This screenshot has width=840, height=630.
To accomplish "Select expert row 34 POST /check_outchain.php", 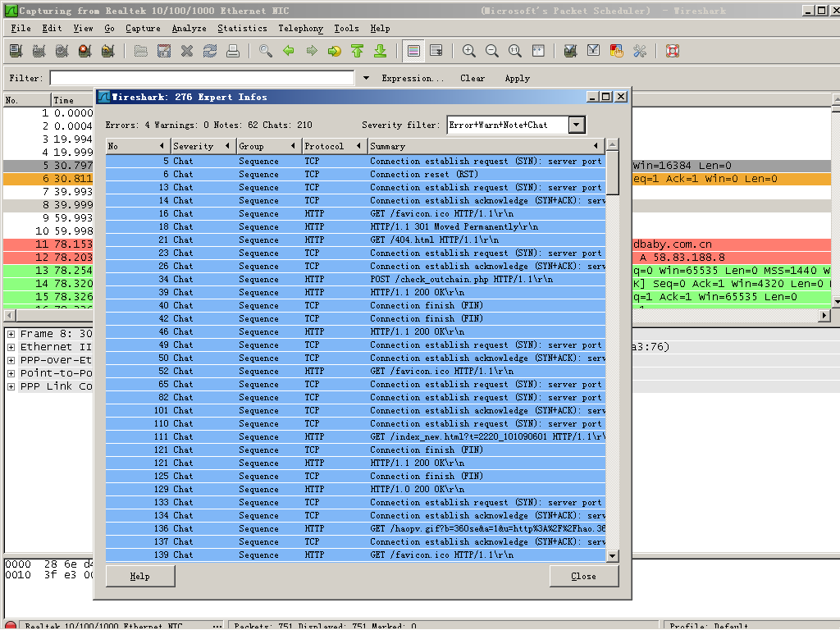I will (356, 280).
